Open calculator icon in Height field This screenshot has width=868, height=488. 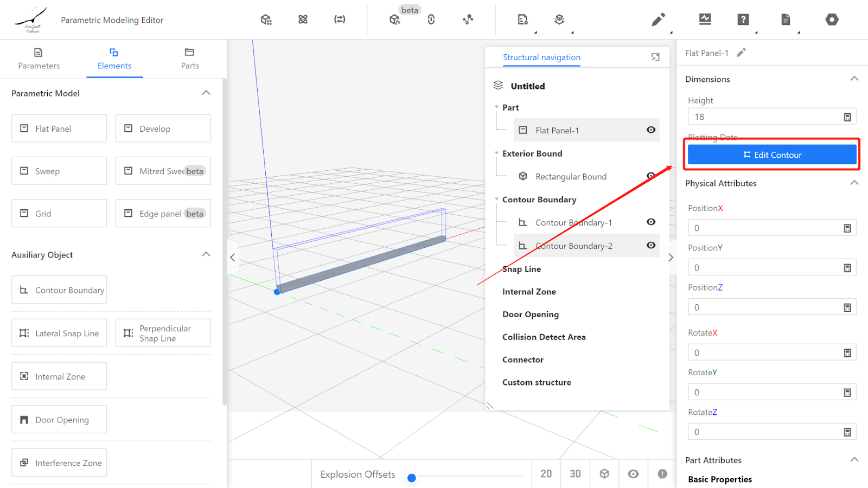pos(847,117)
